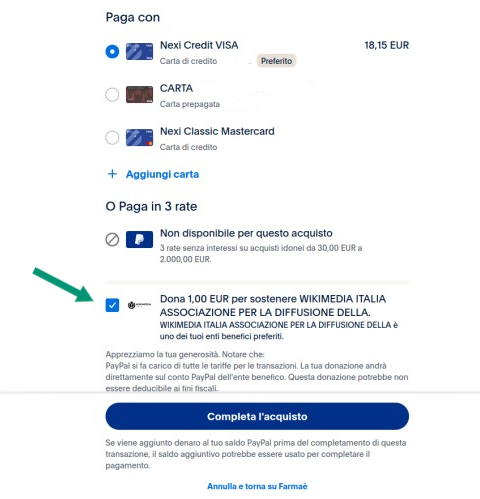Uncheck the Wikimedia Italia 1,00 EUR donation checkbox
The width and height of the screenshot is (480, 499).
point(112,305)
